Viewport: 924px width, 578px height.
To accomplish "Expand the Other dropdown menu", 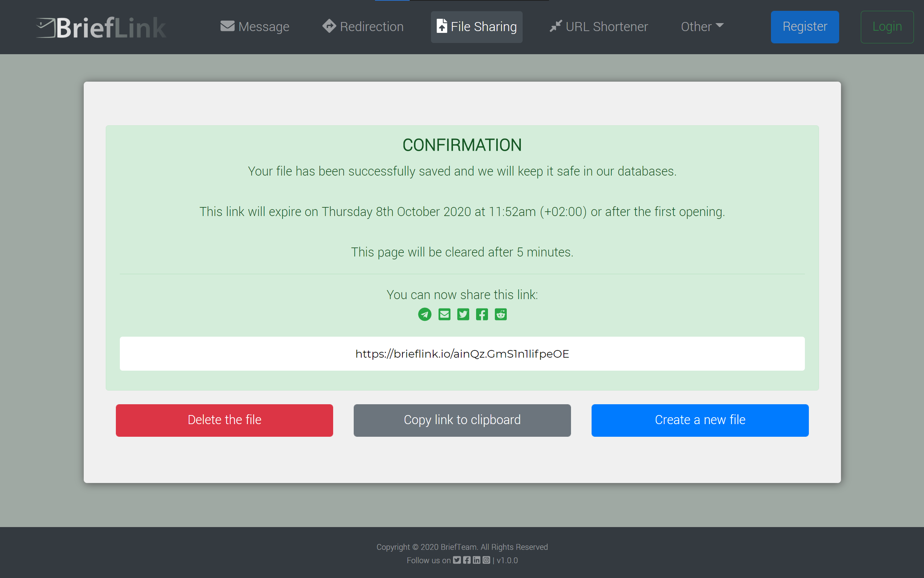I will [x=702, y=27].
